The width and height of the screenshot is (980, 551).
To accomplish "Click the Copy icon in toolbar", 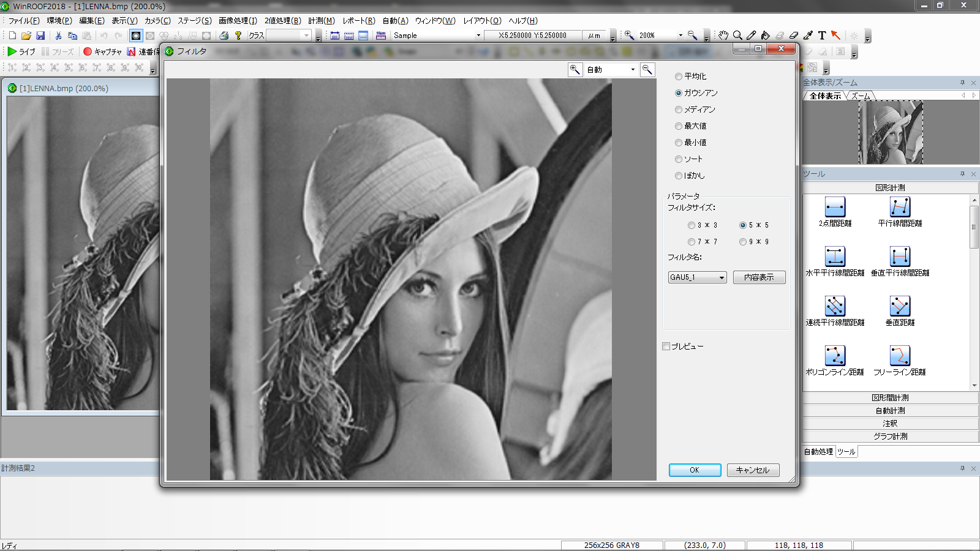I will 72,36.
